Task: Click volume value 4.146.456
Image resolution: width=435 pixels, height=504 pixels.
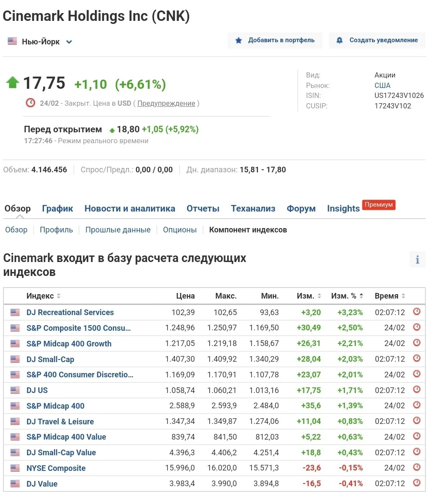Action: [x=49, y=170]
